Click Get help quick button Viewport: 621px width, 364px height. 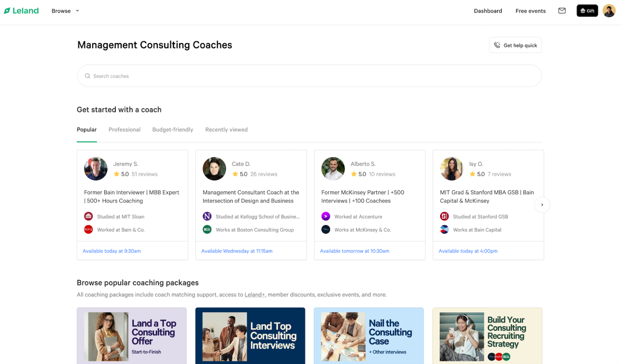[515, 45]
